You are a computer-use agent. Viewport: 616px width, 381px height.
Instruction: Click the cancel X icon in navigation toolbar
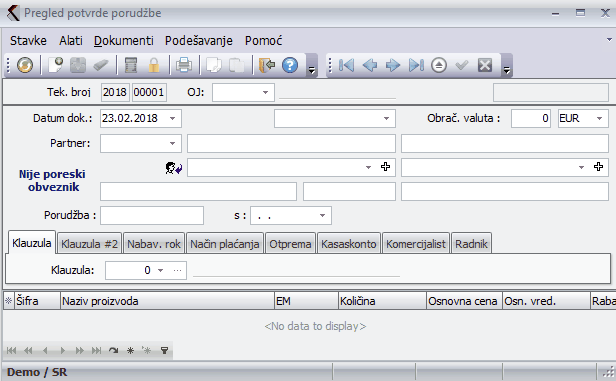point(485,65)
